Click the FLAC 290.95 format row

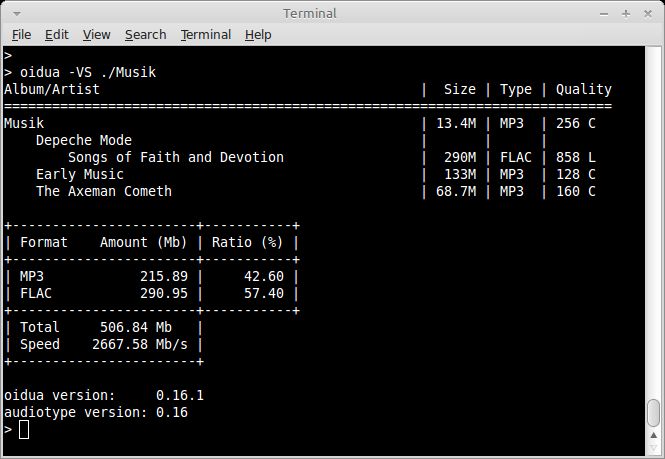click(152, 293)
